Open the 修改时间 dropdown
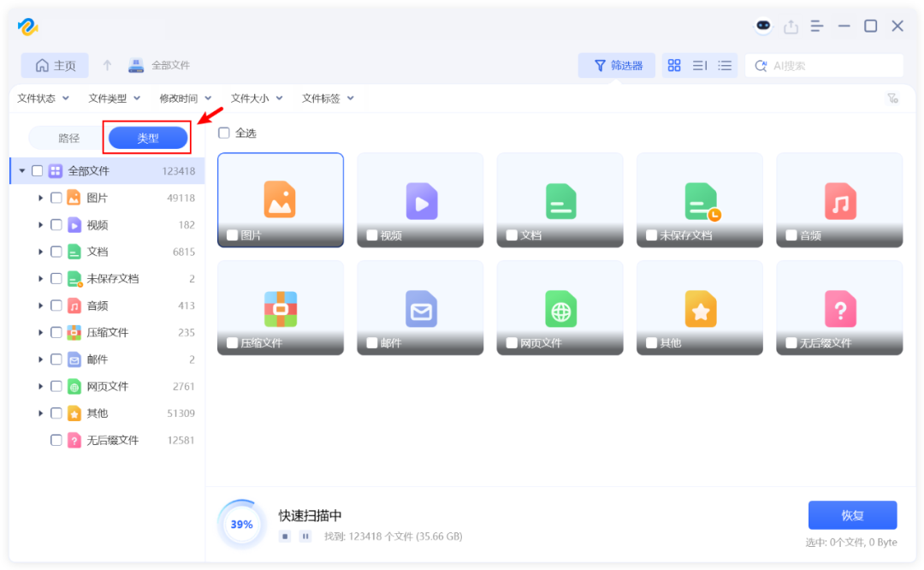 (186, 98)
